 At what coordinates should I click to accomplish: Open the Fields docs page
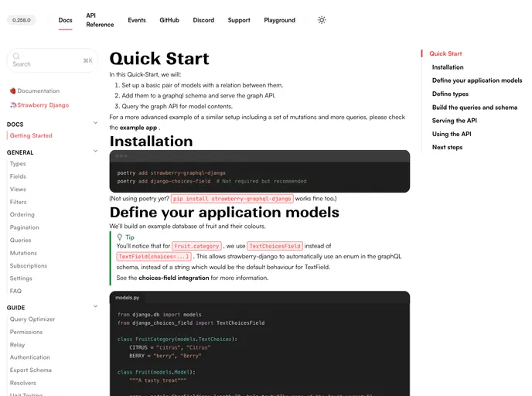[x=18, y=176]
